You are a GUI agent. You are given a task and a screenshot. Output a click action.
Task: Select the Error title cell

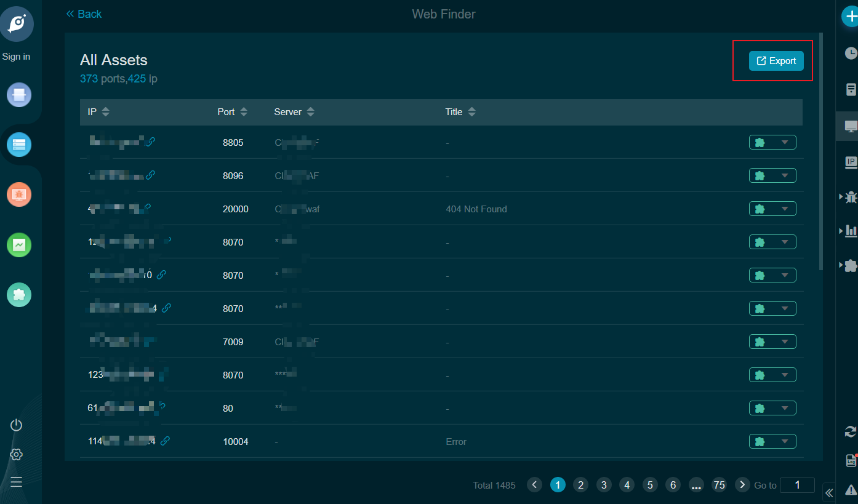pos(456,442)
